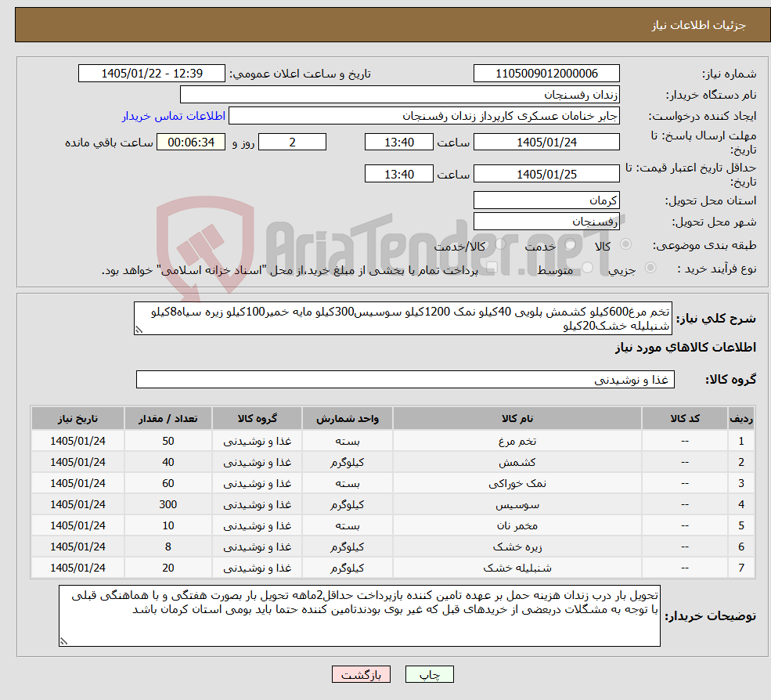Click the شماره نیاز number field

click(546, 74)
